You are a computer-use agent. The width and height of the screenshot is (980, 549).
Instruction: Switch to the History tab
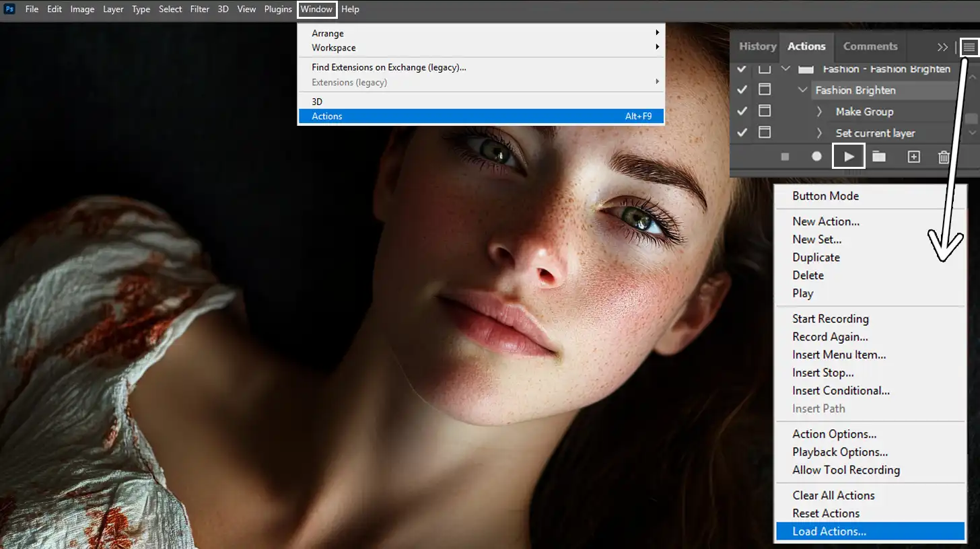point(757,46)
